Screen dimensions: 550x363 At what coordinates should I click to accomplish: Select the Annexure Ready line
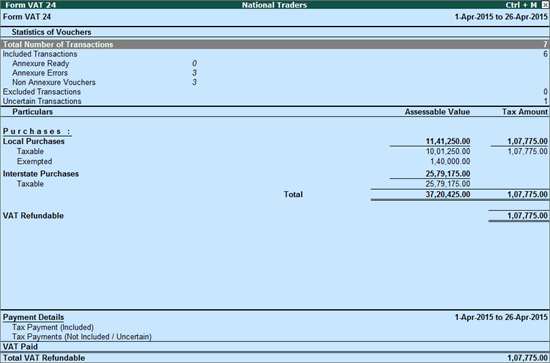(41, 63)
